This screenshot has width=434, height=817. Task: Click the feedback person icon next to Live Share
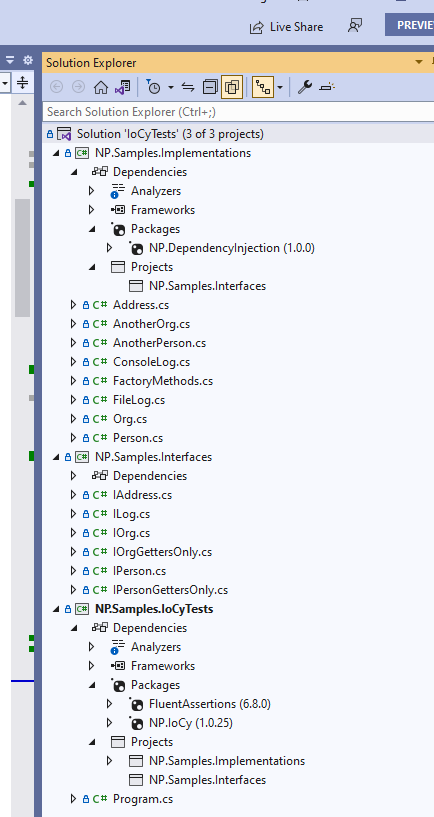point(355,26)
